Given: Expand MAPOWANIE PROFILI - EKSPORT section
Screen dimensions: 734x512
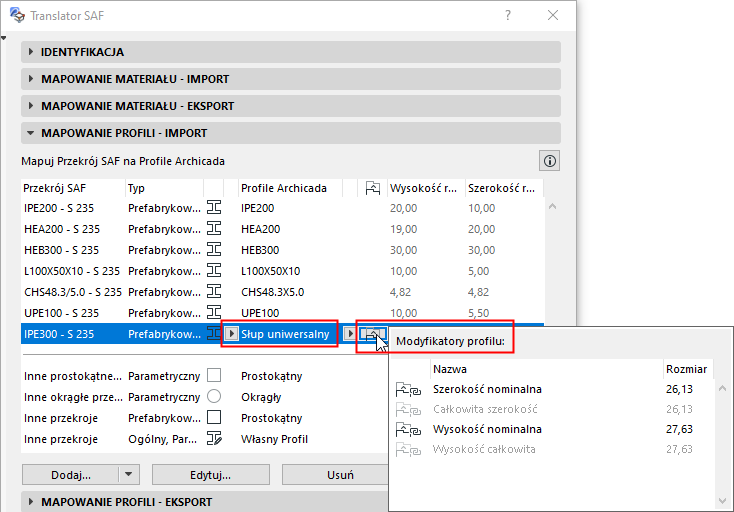Looking at the screenshot, I should (205, 502).
